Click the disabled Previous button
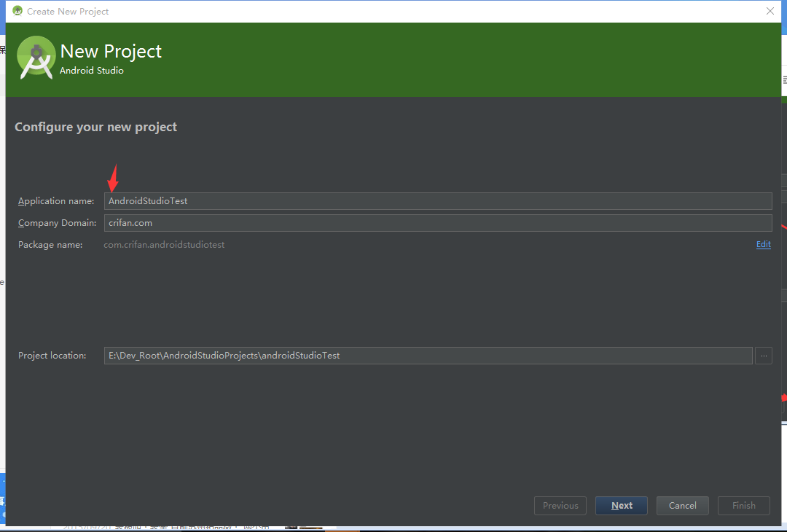Viewport: 787px width, 532px height. click(560, 506)
